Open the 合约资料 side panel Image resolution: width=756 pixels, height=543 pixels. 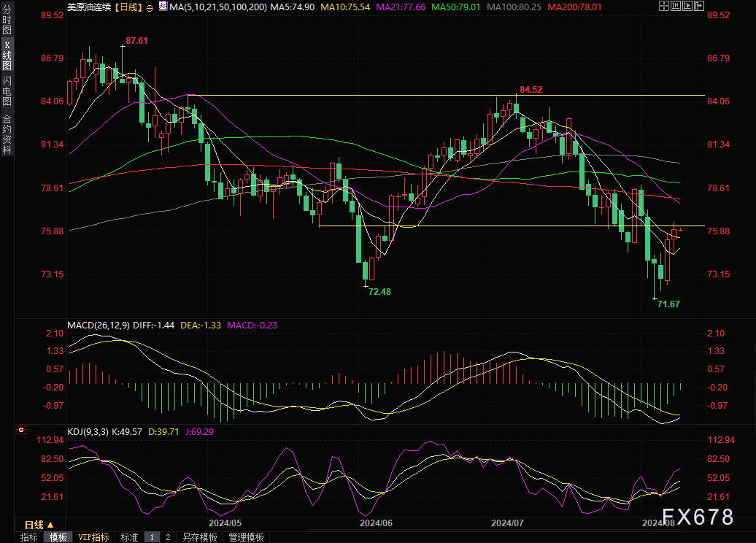point(7,133)
